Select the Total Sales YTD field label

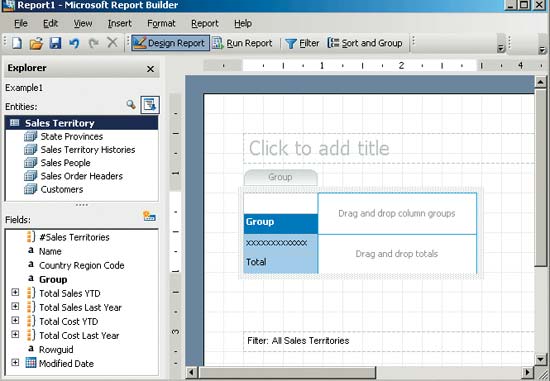click(69, 294)
